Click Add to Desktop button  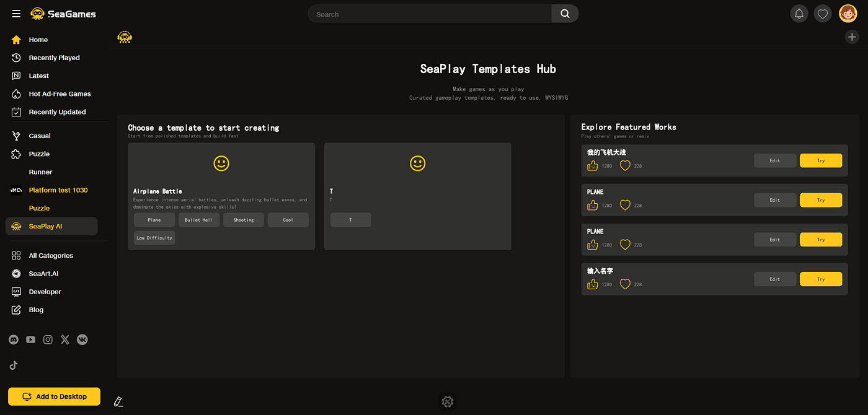click(x=54, y=396)
